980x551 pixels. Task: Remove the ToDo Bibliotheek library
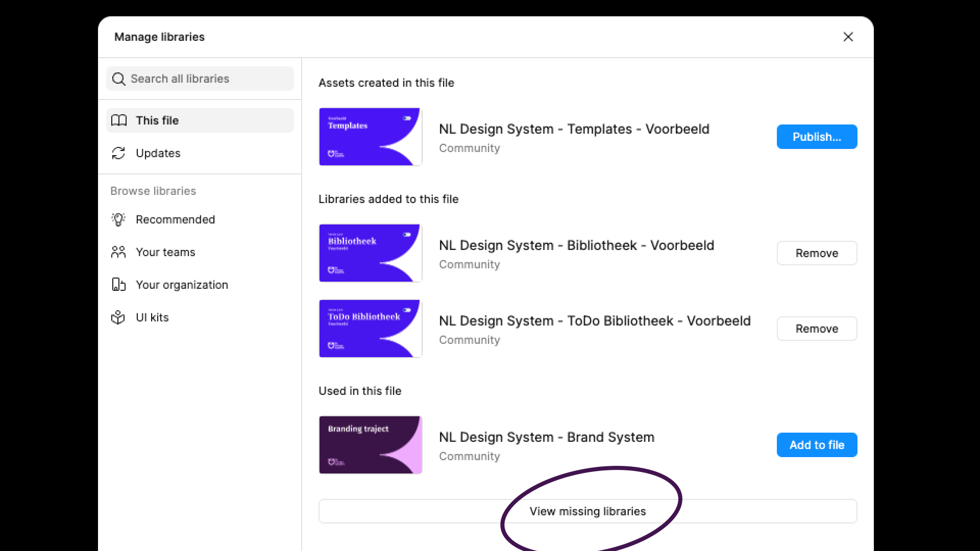point(817,329)
